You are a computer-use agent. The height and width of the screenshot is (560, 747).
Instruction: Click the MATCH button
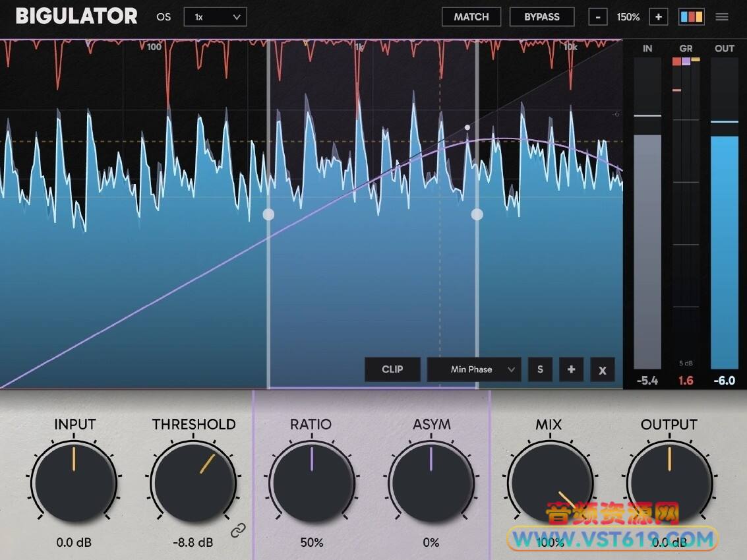click(471, 17)
